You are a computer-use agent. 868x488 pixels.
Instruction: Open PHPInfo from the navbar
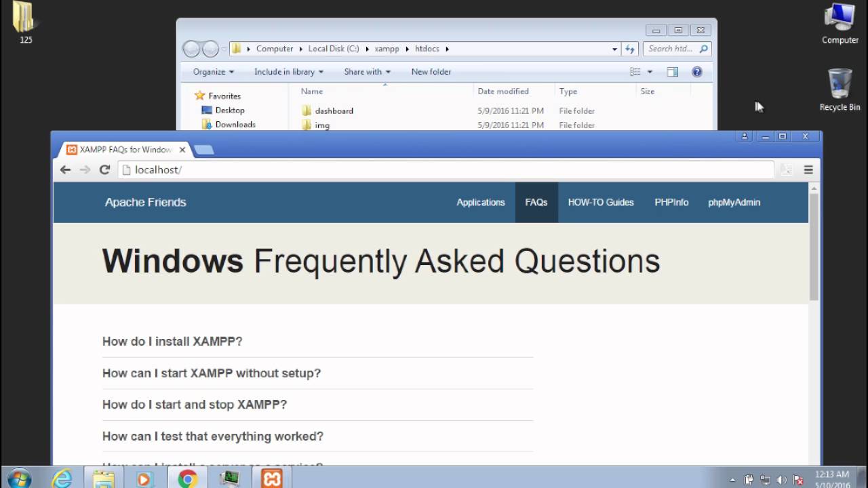671,202
